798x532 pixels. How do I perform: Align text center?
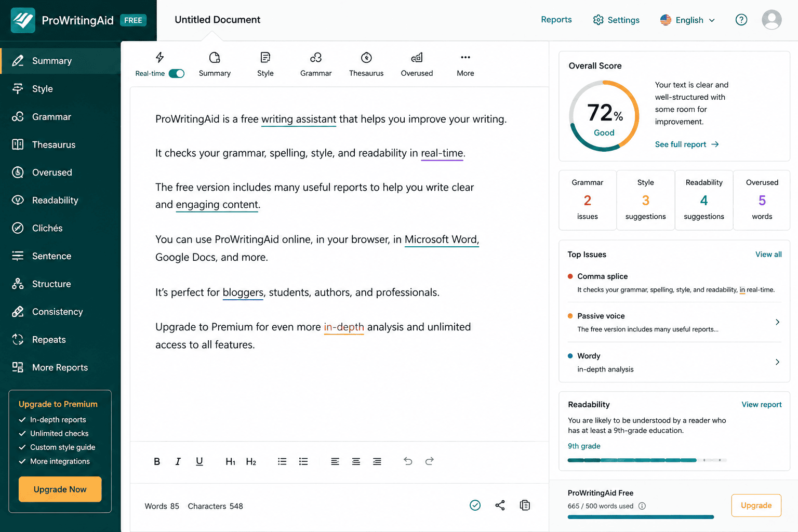[356, 461]
